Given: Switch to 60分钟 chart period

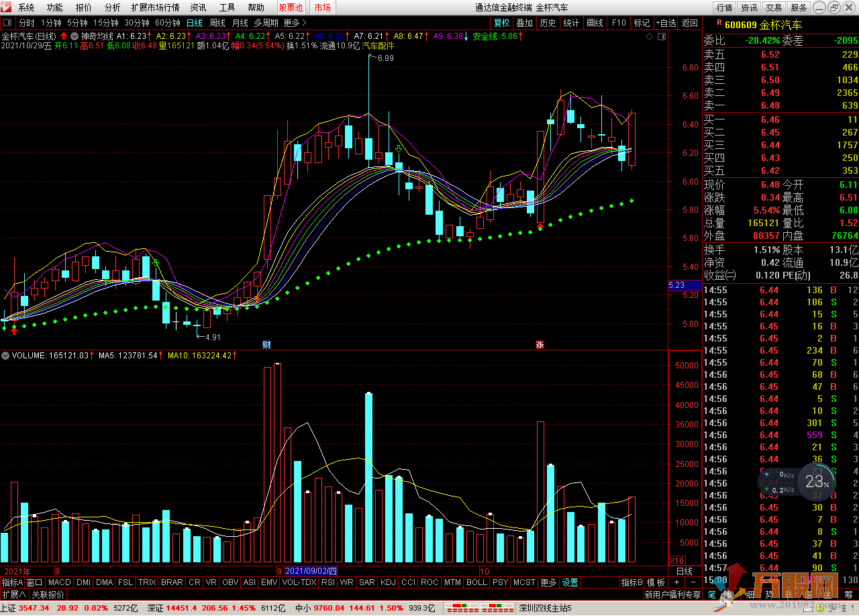Looking at the screenshot, I should pos(167,23).
